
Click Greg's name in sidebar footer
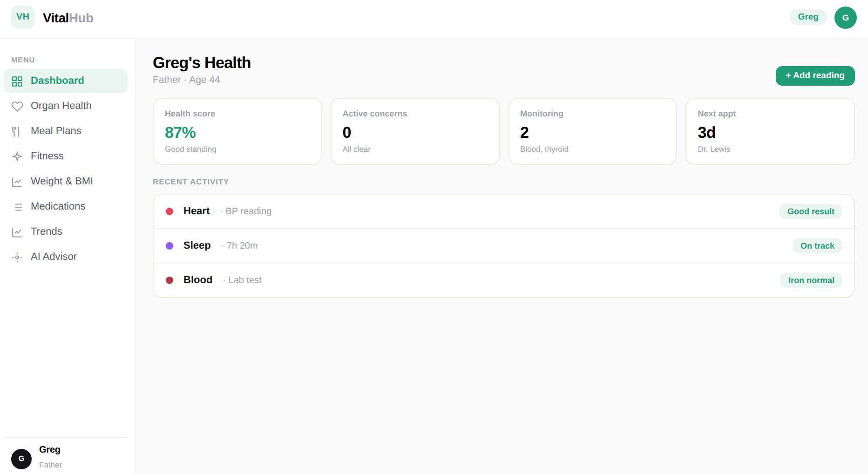[x=50, y=450]
